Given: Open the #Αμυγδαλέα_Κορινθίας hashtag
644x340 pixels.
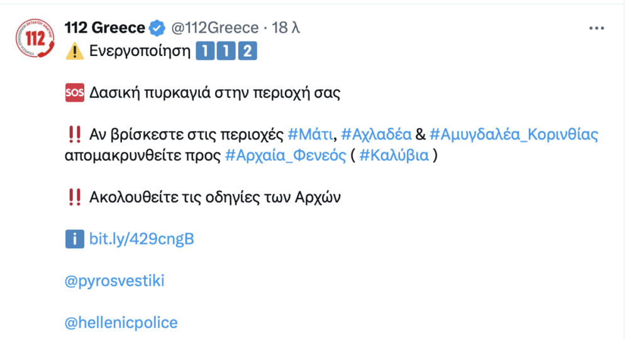Looking at the screenshot, I should point(513,134).
